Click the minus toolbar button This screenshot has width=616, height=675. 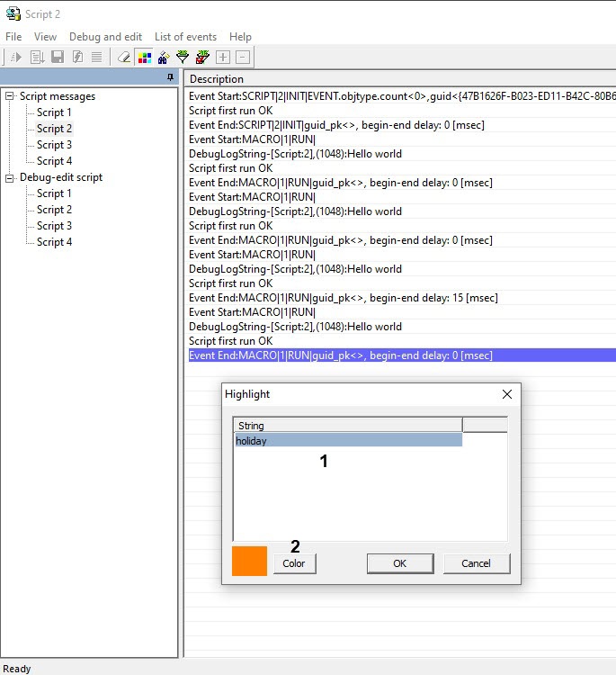(x=243, y=57)
